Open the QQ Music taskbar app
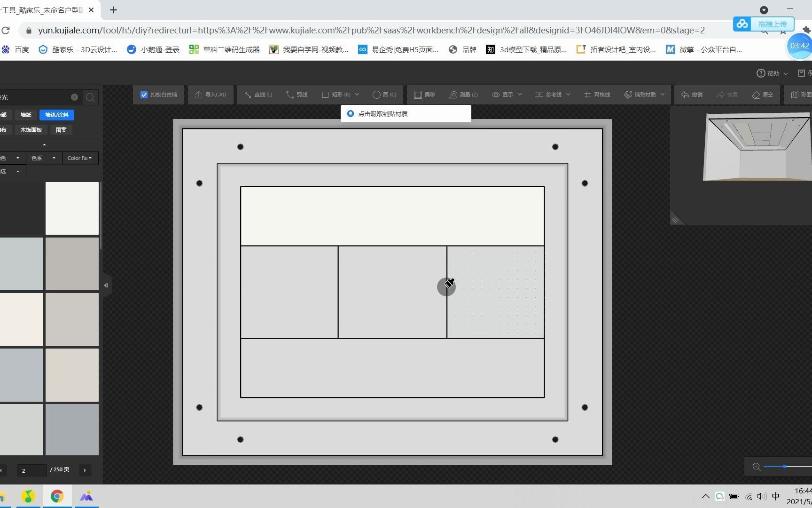Viewport: 812px width, 508px height. 28,496
